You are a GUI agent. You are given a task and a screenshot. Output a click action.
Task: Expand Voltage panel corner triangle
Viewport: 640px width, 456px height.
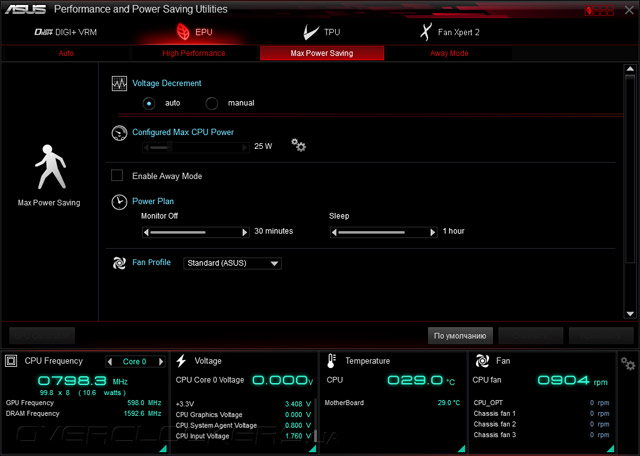pyautogui.click(x=313, y=449)
